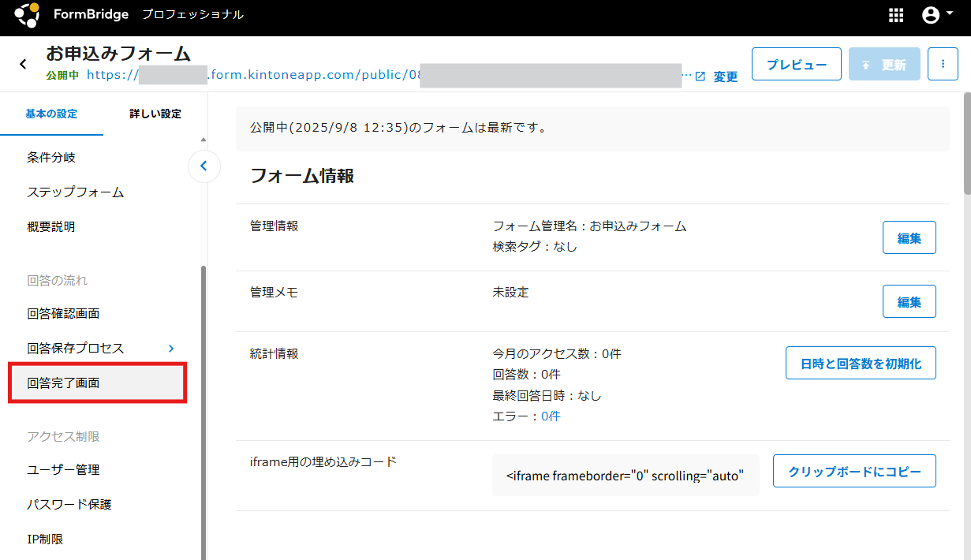Open the user account menu
The width and height of the screenshot is (971, 560).
point(931,15)
